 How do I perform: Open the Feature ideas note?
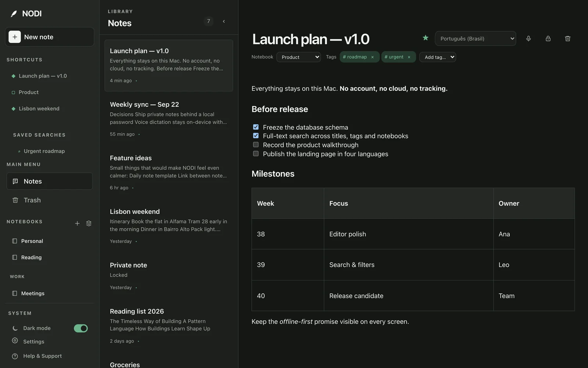click(169, 172)
